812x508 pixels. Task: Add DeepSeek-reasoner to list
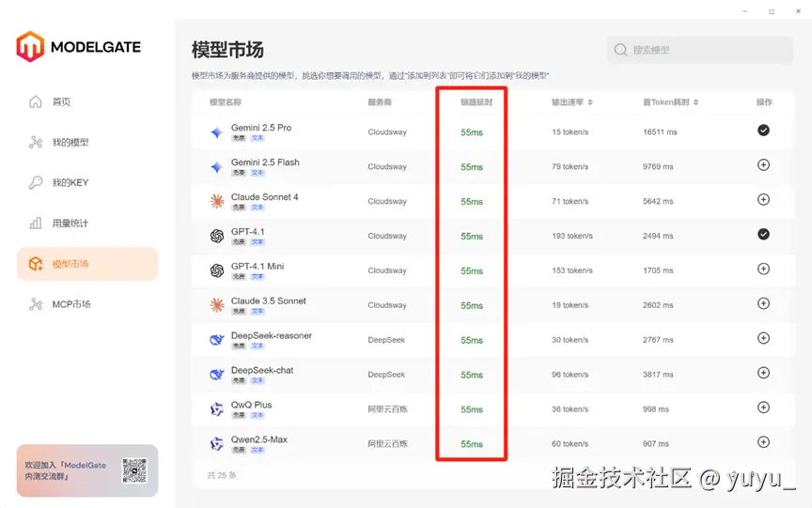pyautogui.click(x=763, y=338)
